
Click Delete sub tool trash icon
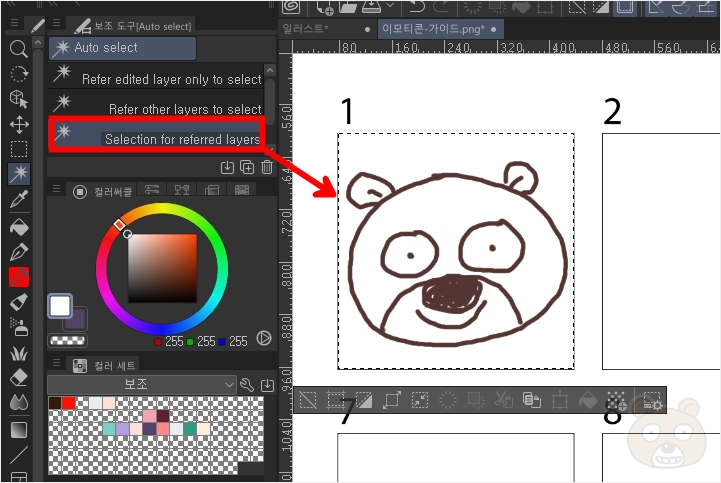267,167
